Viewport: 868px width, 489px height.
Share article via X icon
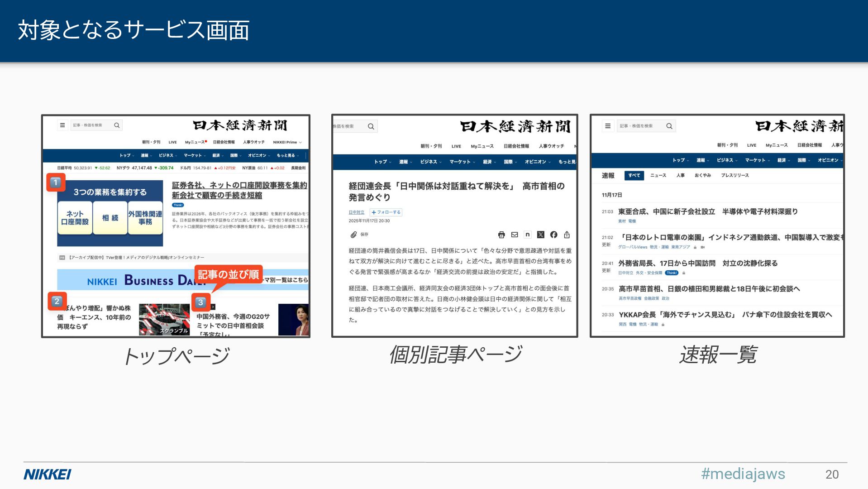[540, 235]
